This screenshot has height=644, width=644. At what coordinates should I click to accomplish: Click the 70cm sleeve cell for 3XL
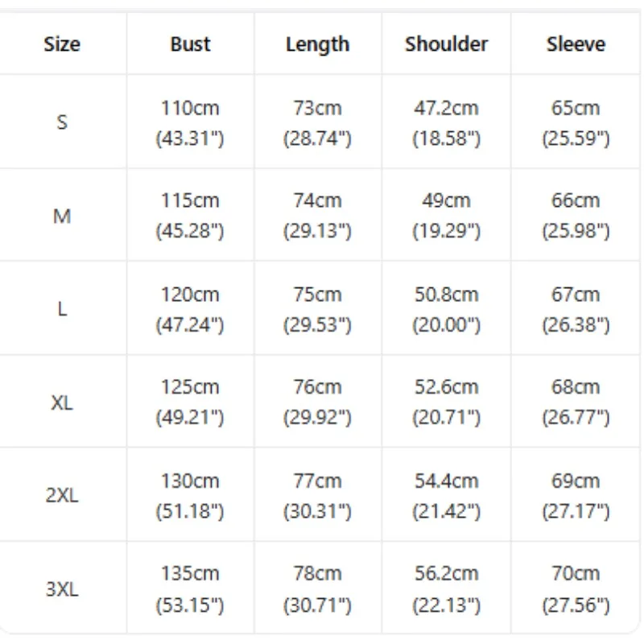(x=576, y=588)
